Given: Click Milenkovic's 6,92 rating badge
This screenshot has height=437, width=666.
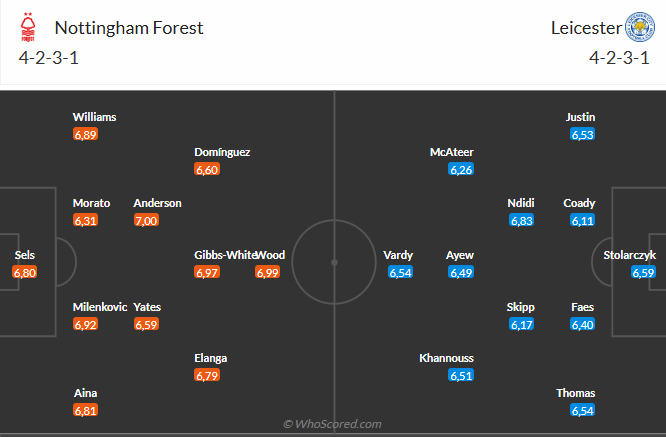Looking at the screenshot, I should [86, 324].
